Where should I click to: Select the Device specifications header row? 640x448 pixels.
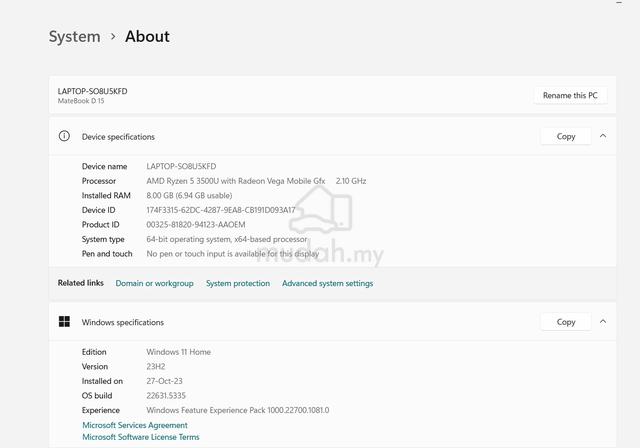[333, 136]
